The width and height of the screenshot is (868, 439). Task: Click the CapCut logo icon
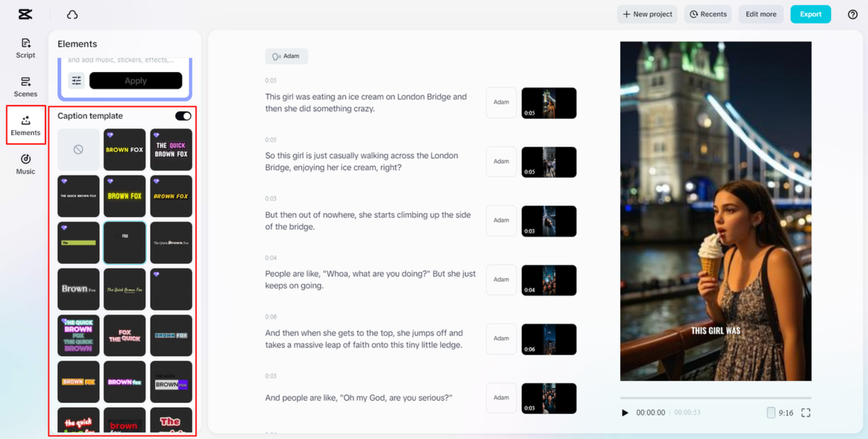click(25, 14)
